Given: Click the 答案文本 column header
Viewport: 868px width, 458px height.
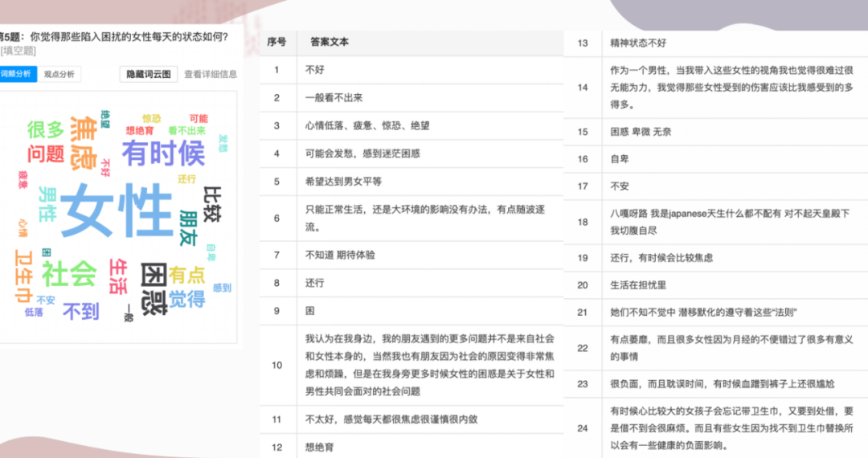Looking at the screenshot, I should coord(330,42).
